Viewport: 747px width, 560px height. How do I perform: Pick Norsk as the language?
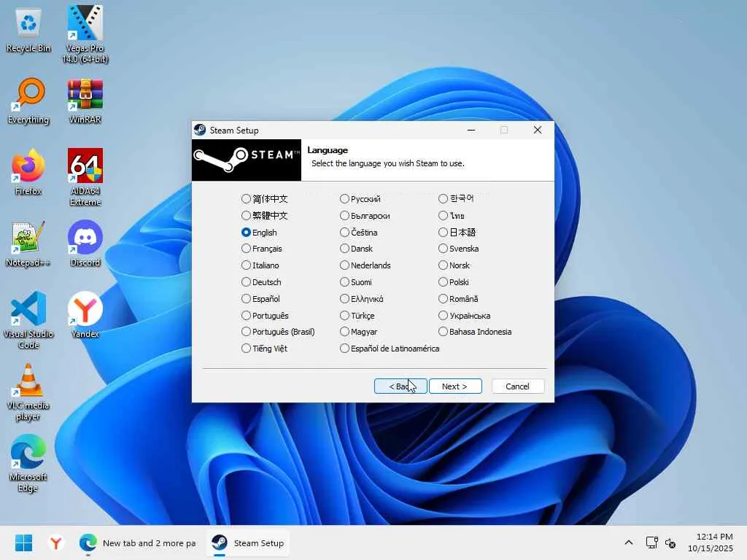454,265
